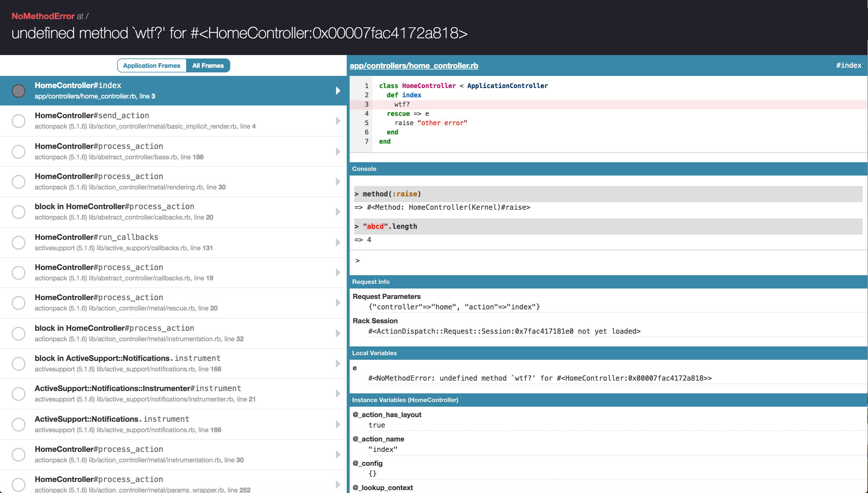This screenshot has width=868, height=493.
Task: Switch to the All Frames tab
Action: tap(208, 65)
